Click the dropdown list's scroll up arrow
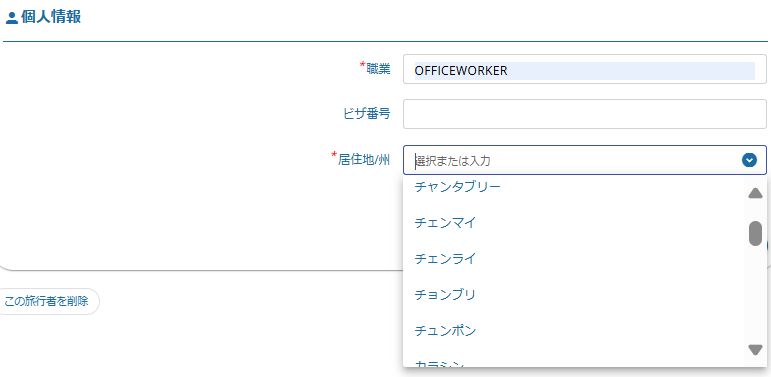This screenshot has width=771, height=377. 755,193
